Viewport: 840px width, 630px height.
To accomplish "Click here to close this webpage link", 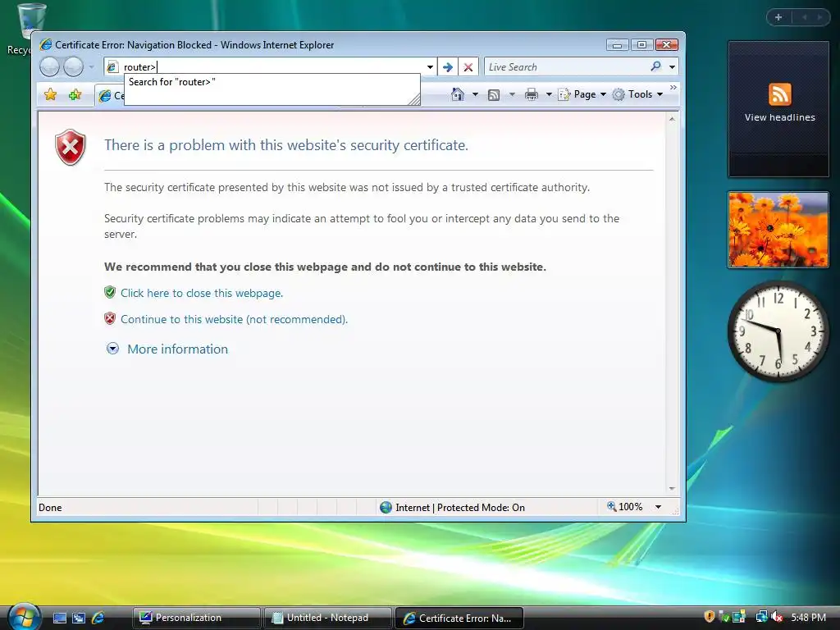I will (202, 293).
